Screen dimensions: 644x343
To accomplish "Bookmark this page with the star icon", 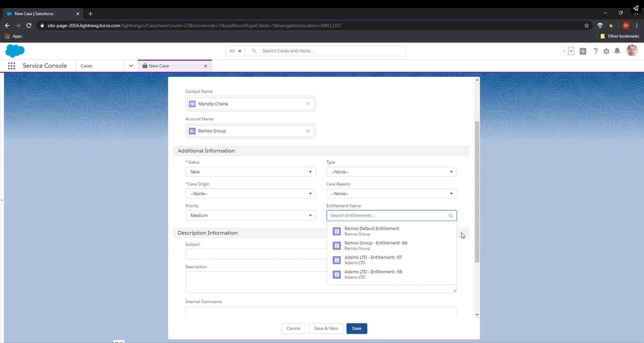I will pyautogui.click(x=586, y=26).
